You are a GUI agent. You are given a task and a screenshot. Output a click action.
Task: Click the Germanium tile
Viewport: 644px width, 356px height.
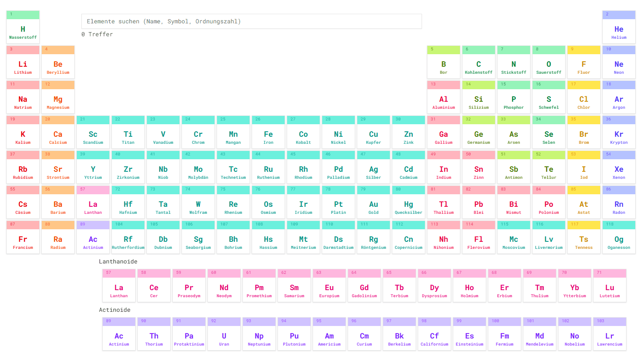[479, 132]
